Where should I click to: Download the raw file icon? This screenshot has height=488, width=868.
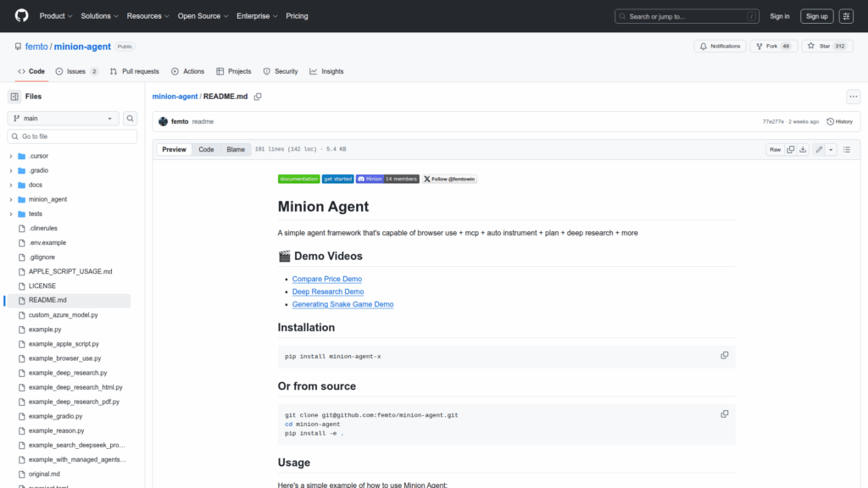(x=803, y=149)
